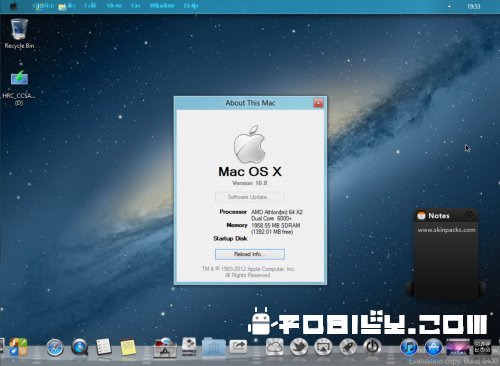Click the clock in the menu bar
500x366 pixels.
coord(474,6)
